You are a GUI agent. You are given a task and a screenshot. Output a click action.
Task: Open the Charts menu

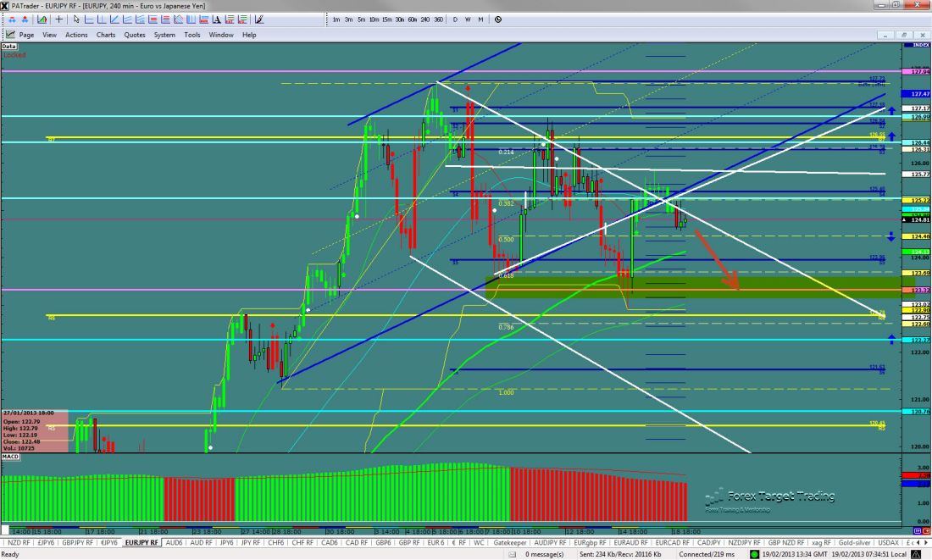pos(106,35)
